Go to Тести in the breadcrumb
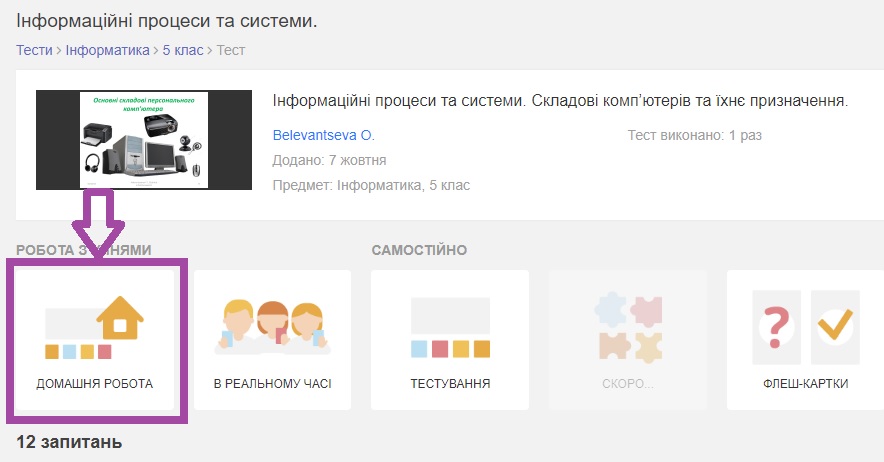 (x=34, y=49)
